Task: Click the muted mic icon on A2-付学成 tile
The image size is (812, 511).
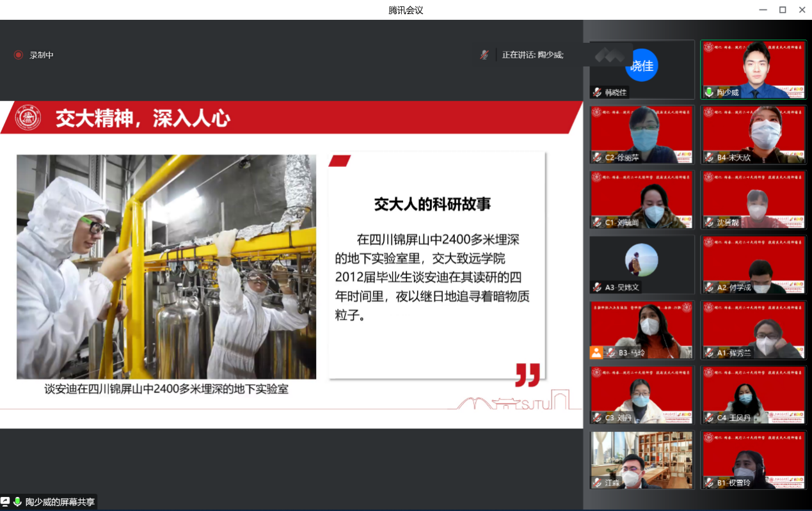Action: coord(709,287)
